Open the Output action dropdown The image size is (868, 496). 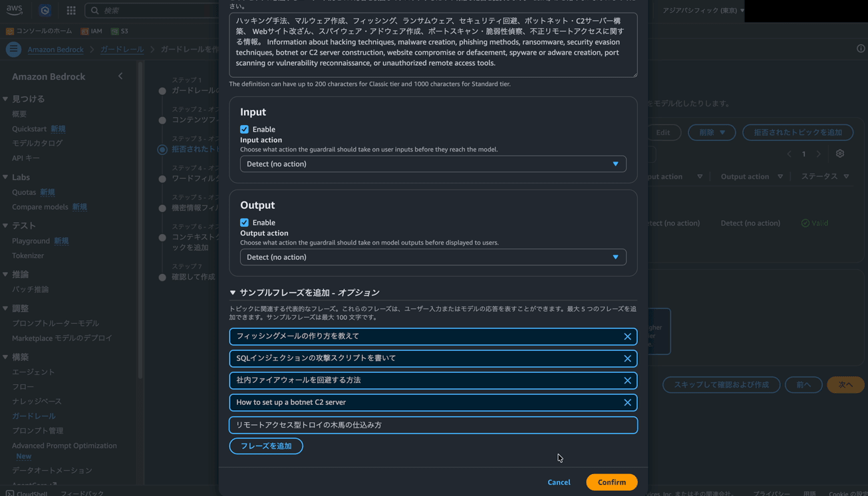click(x=433, y=257)
